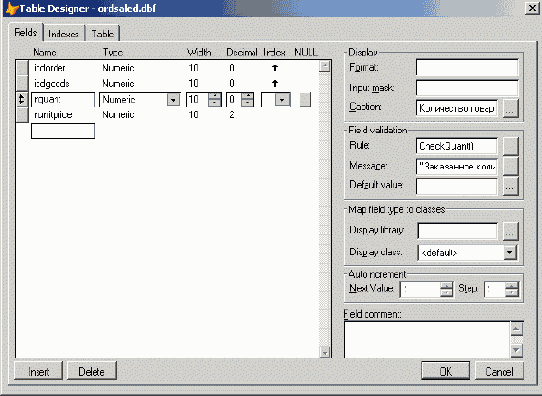Image resolution: width=542 pixels, height=396 pixels.
Task: Click the Default value field
Action: coord(457,187)
